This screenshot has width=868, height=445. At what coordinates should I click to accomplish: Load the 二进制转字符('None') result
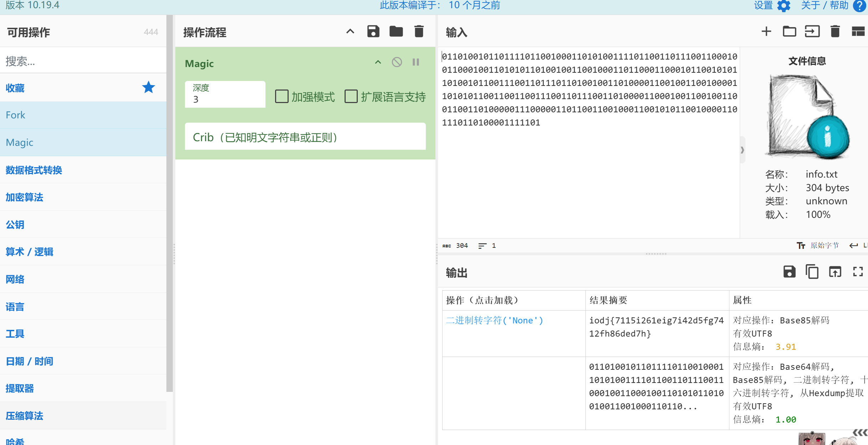coord(495,320)
